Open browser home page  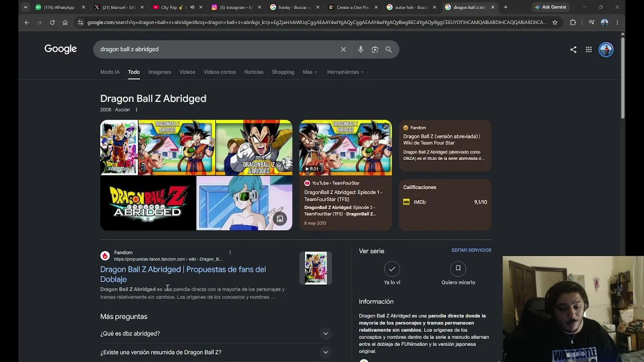(x=65, y=22)
